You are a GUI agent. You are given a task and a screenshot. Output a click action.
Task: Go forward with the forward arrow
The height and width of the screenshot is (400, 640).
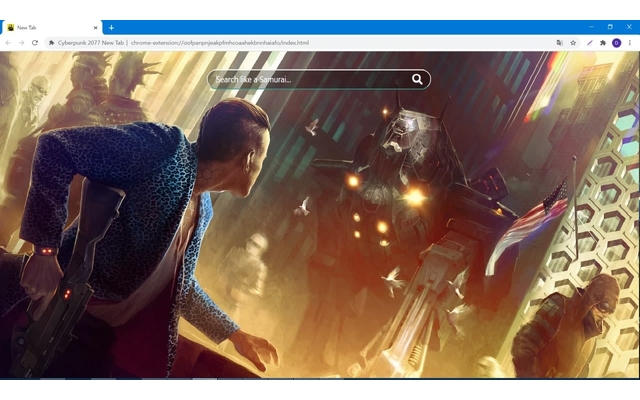point(21,42)
